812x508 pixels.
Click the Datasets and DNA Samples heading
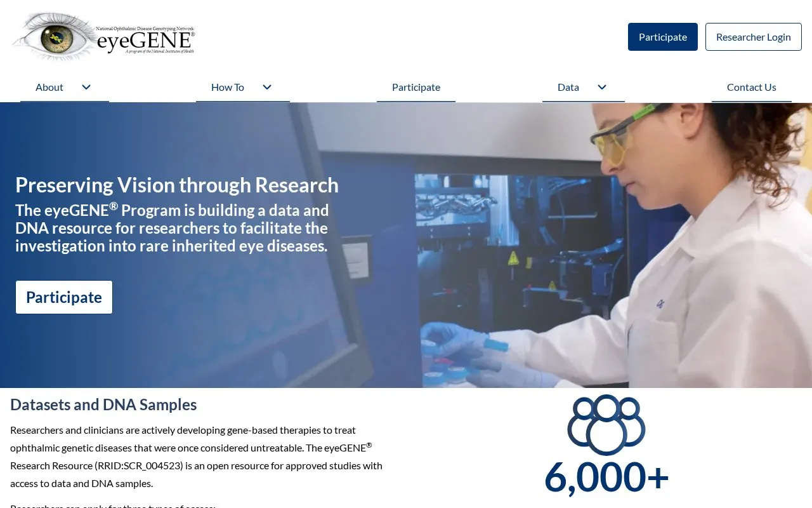coord(103,404)
